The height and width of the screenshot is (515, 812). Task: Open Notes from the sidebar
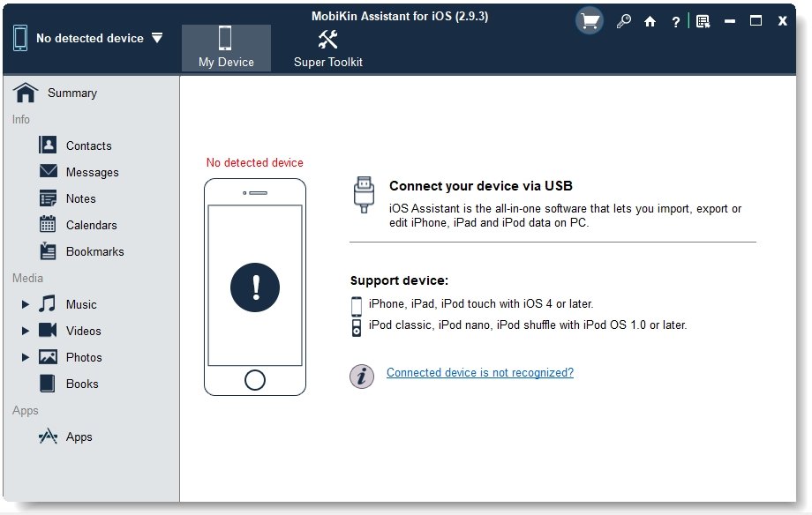80,198
